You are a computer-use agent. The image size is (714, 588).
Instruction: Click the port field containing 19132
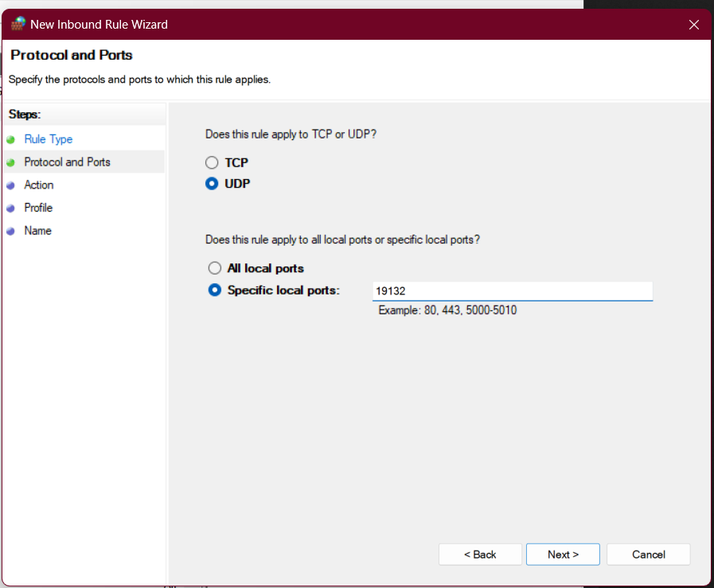coord(512,291)
